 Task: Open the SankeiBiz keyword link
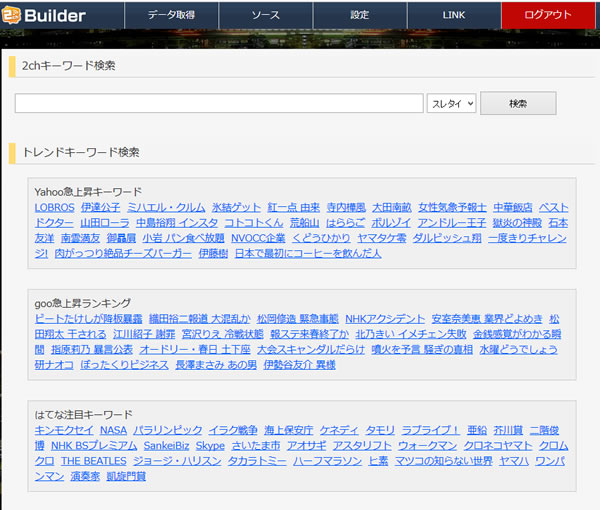point(166,446)
